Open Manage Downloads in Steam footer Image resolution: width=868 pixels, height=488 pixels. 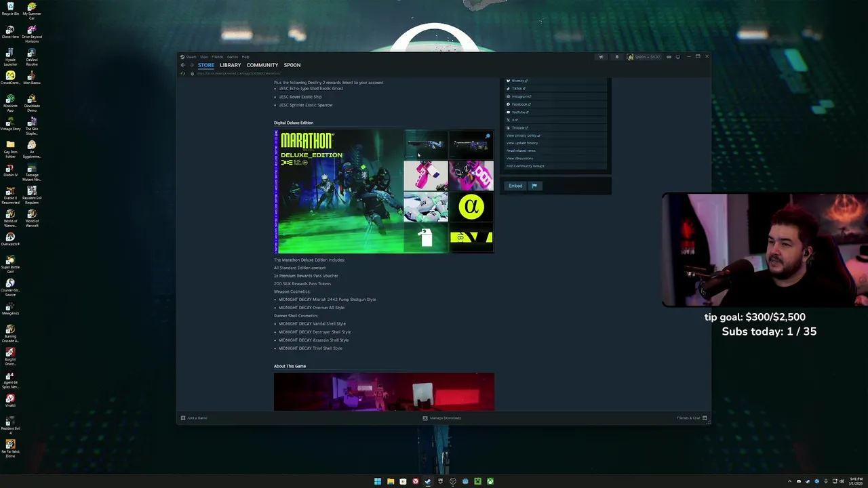coord(442,418)
